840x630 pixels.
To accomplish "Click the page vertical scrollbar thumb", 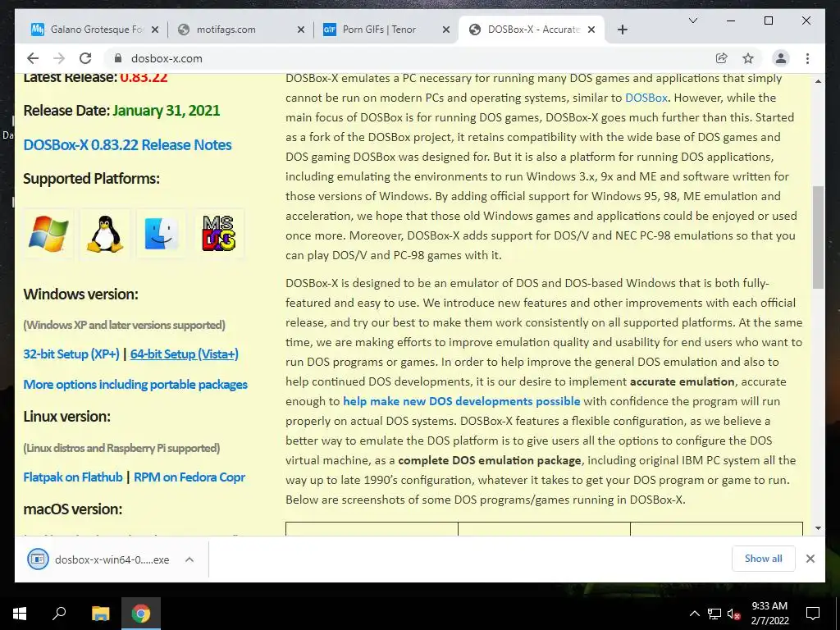I will pyautogui.click(x=818, y=237).
